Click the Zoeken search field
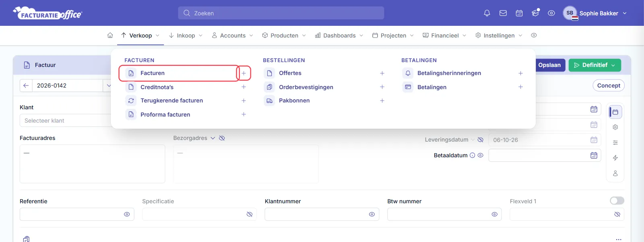This screenshot has width=644, height=242. tap(281, 13)
